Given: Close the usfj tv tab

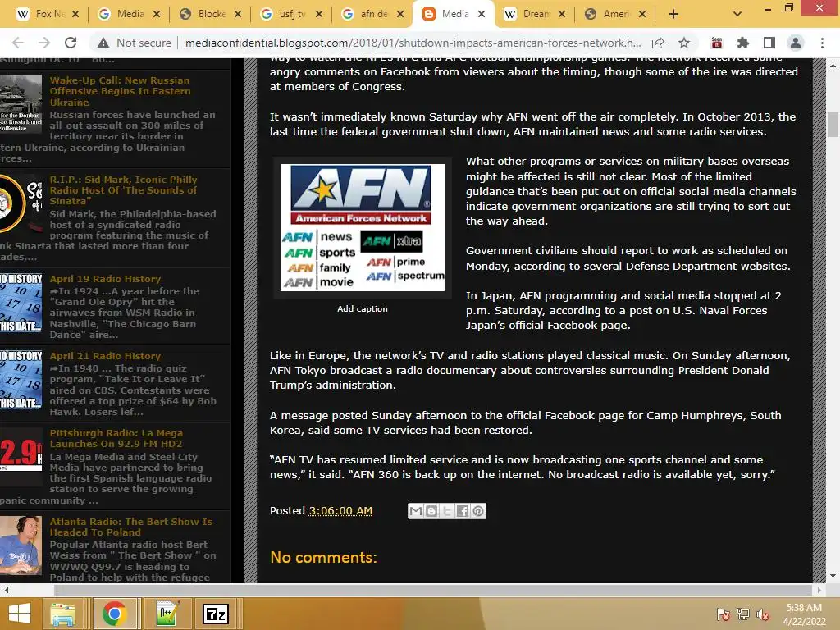Looking at the screenshot, I should [x=319, y=14].
